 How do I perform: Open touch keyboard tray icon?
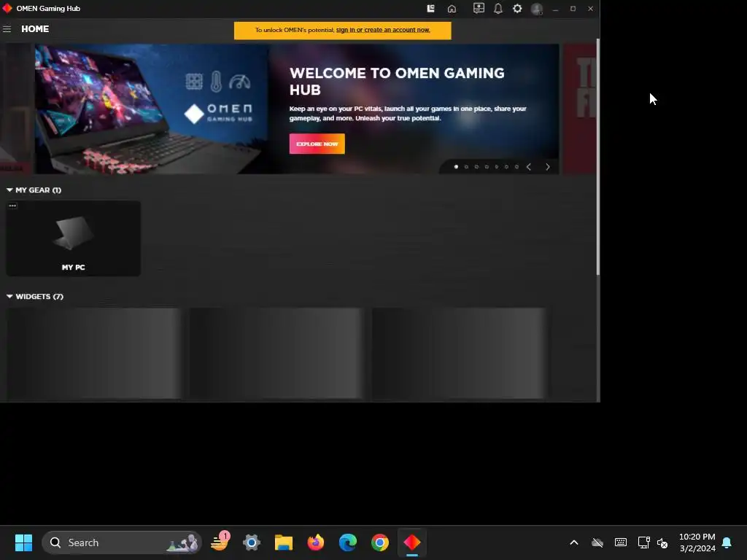(621, 542)
